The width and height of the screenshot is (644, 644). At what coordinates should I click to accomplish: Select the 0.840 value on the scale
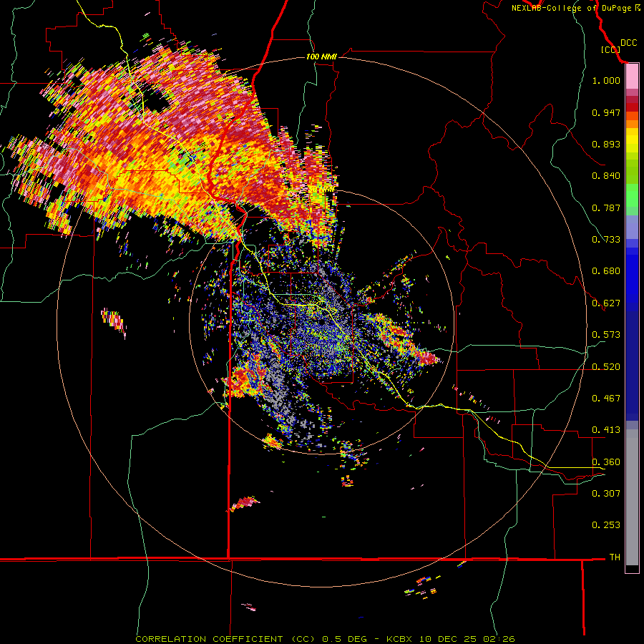(x=606, y=176)
